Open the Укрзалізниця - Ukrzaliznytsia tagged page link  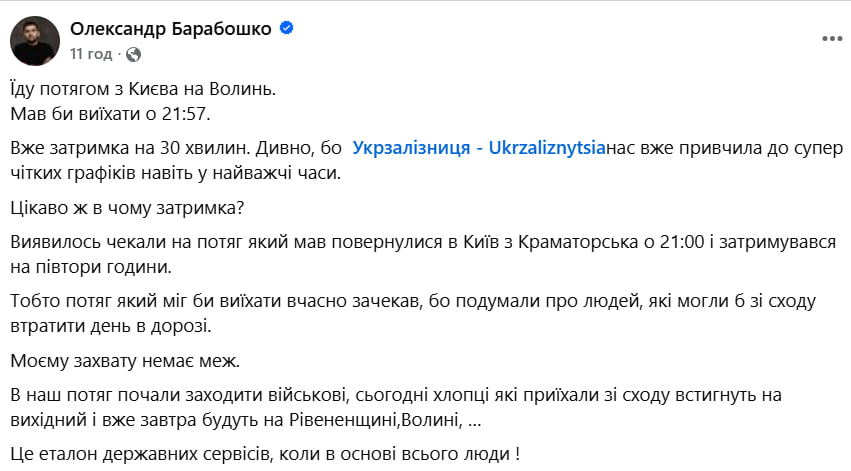[480, 147]
